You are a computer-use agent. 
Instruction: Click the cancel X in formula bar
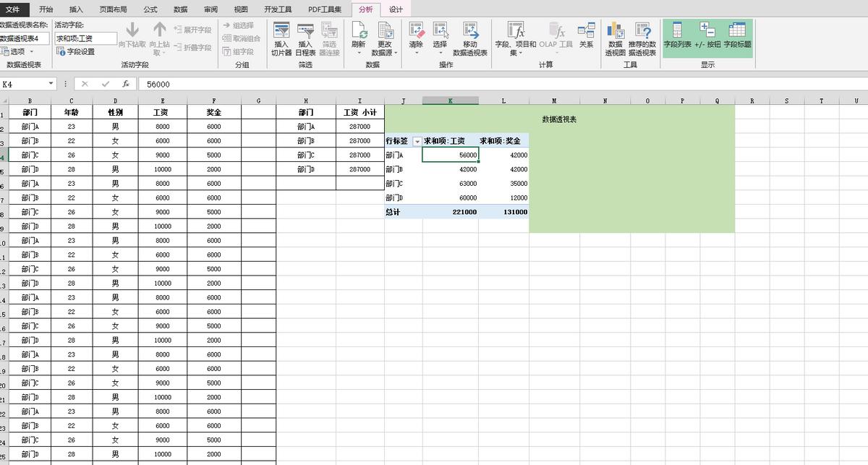[85, 84]
